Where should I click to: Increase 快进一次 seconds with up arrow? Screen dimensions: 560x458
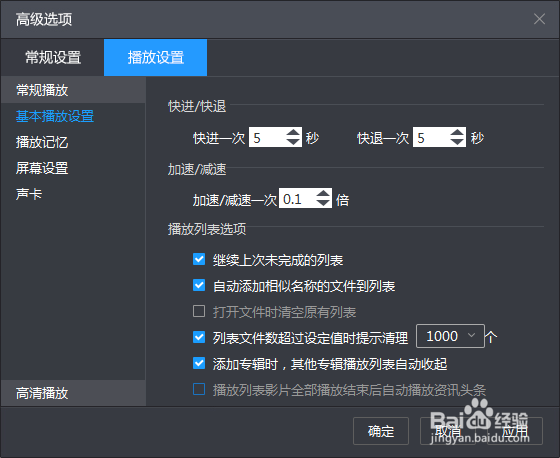293,133
